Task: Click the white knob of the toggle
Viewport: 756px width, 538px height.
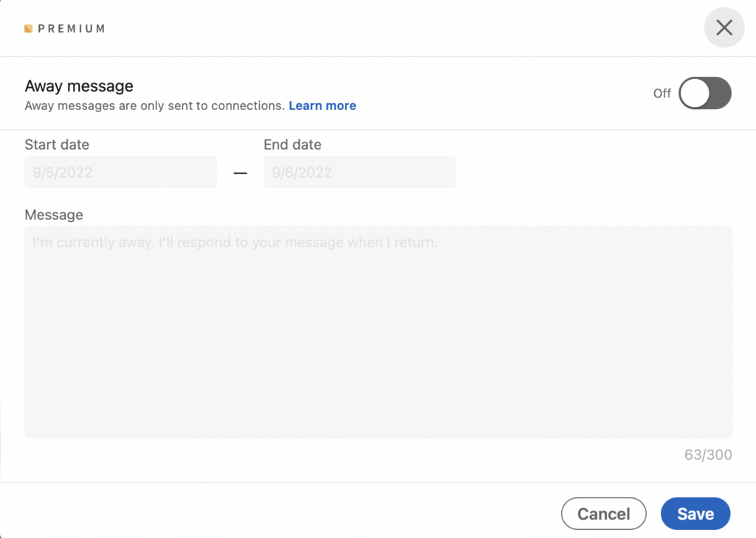Action: [694, 94]
